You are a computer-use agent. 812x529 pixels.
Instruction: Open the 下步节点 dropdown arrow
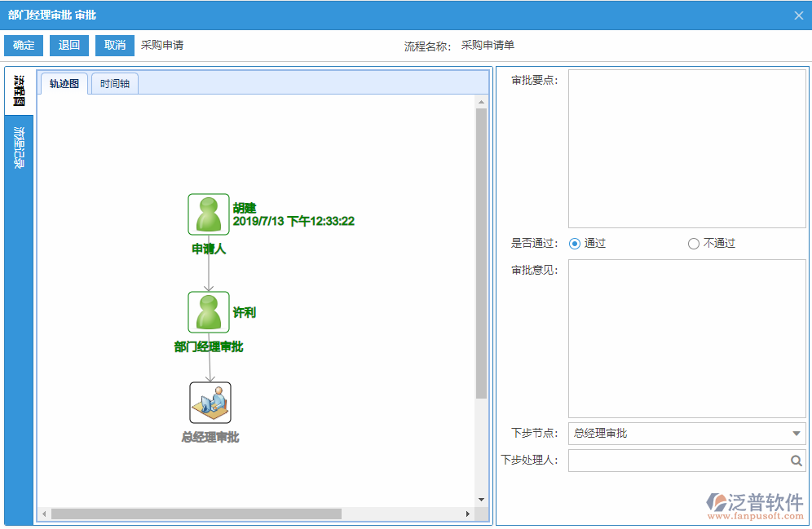coord(797,434)
